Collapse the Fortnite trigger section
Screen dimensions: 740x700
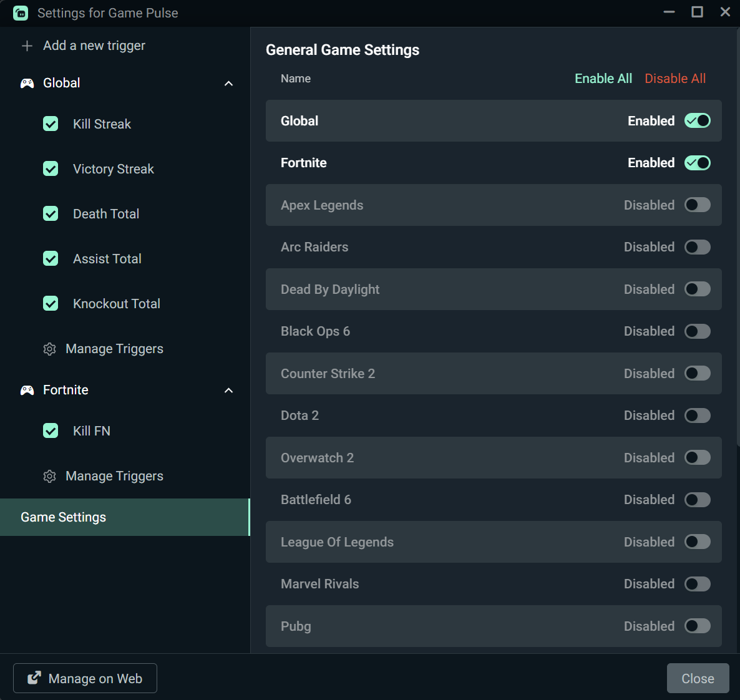tap(228, 390)
